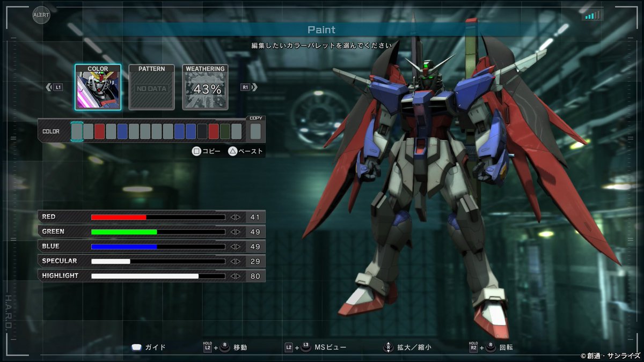The image size is (644, 362).
Task: Click the BLUE row left/right stepper arrows
Action: point(235,247)
